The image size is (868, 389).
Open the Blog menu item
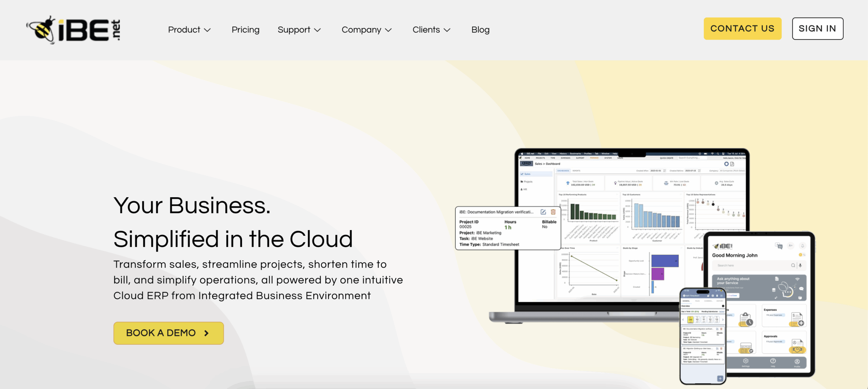click(x=480, y=30)
